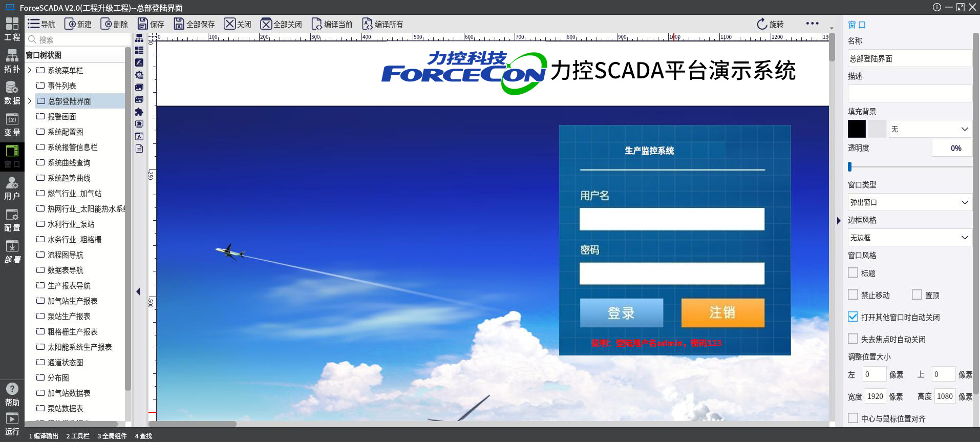Toggle the 禁止移动 (Disable Move) checkbox
This screenshot has height=442, width=980.
tap(853, 295)
